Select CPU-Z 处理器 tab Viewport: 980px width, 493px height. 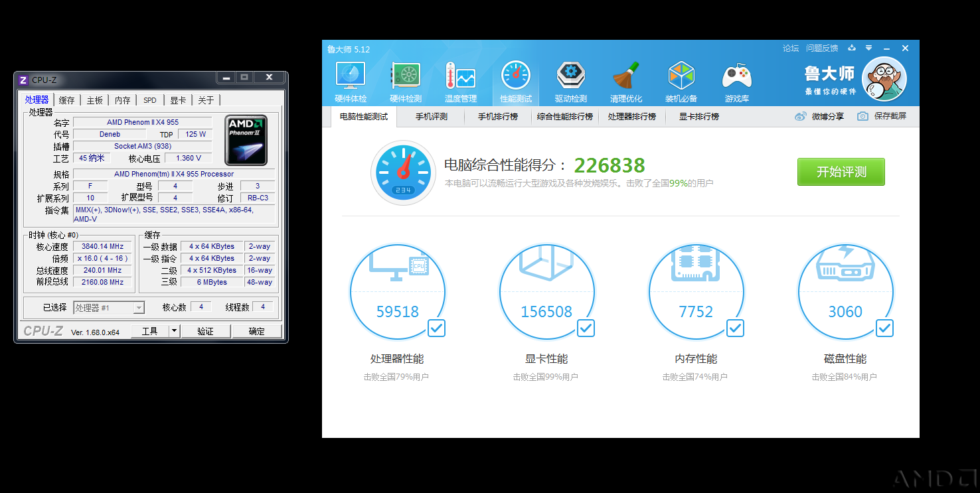(x=37, y=100)
